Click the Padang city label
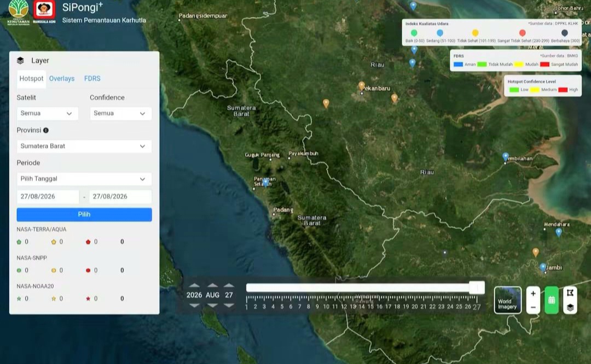The width and height of the screenshot is (591, 364). click(x=283, y=210)
